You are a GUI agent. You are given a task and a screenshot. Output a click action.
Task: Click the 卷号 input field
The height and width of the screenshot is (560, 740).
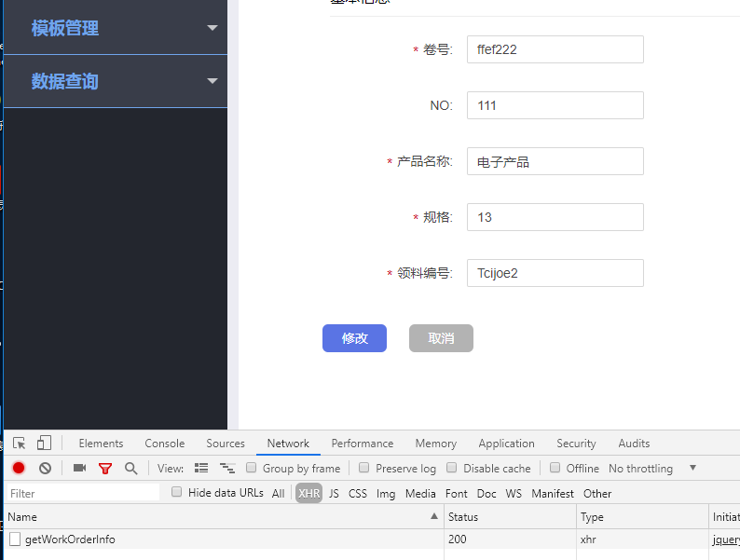point(555,49)
